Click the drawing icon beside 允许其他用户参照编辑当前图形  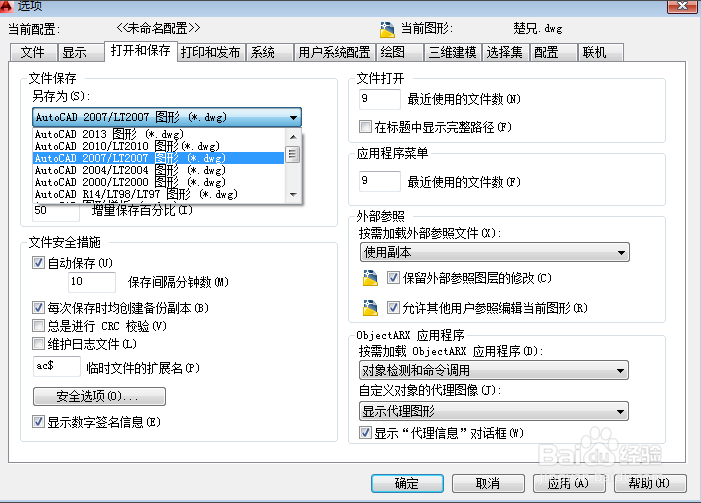pyautogui.click(x=370, y=308)
